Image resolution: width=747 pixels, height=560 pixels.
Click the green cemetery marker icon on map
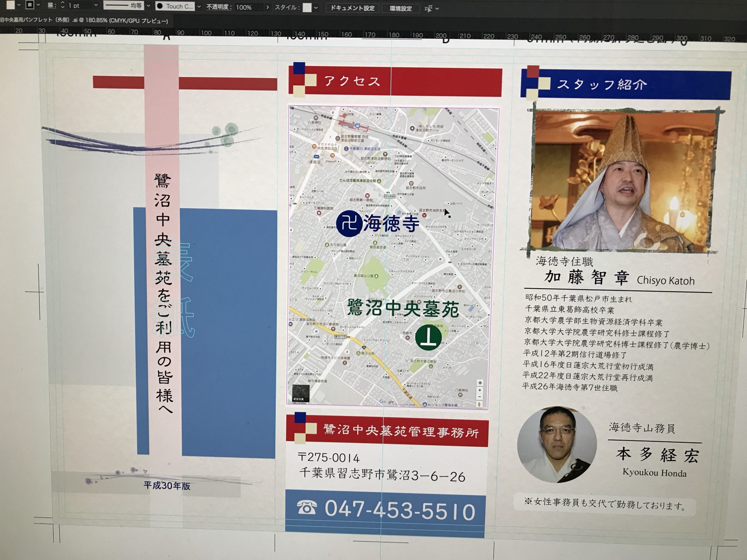pos(429,337)
